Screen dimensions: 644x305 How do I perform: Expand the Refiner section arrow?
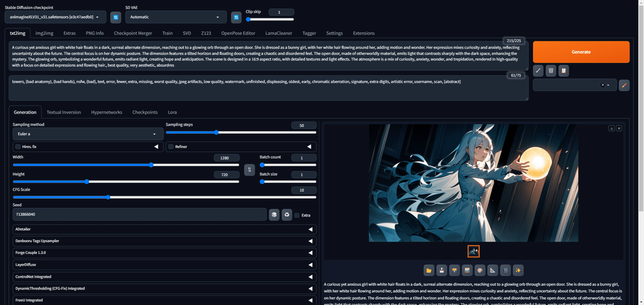point(309,146)
